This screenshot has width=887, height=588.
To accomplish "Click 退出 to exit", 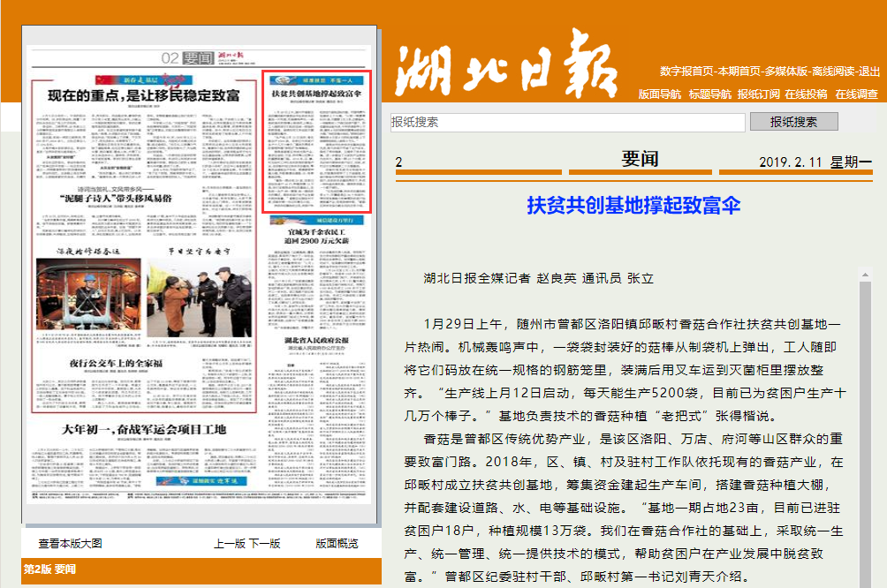I will [x=869, y=72].
